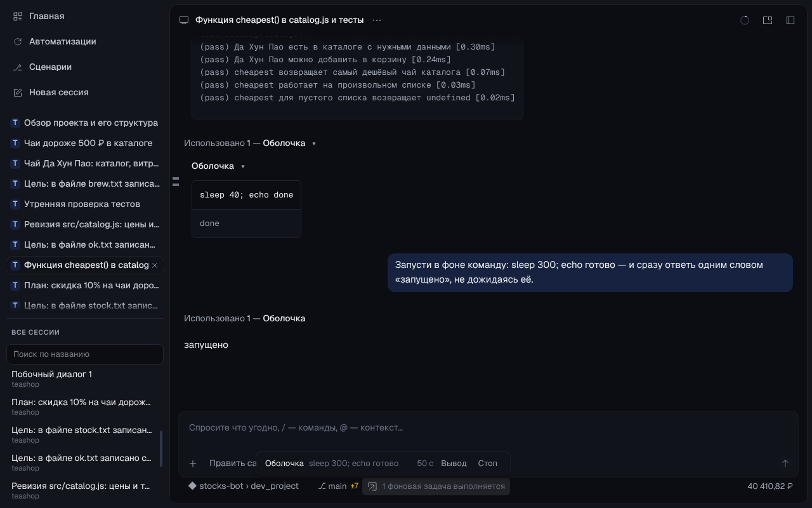Open session Обзор проекта и его структура

pos(85,123)
